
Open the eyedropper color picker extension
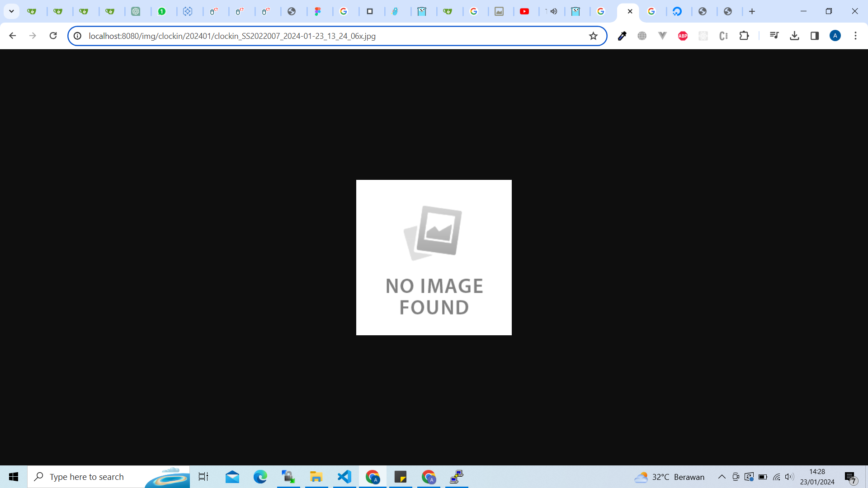click(622, 36)
